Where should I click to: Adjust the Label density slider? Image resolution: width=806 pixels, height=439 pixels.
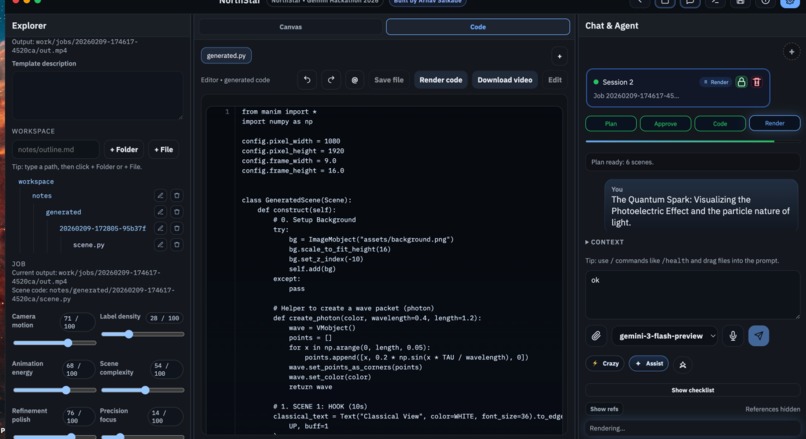pyautogui.click(x=142, y=334)
